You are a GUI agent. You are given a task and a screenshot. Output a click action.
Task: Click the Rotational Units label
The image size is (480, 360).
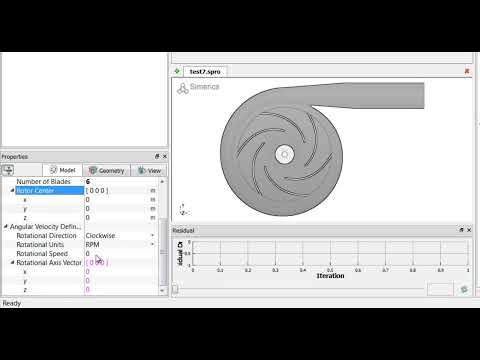pyautogui.click(x=40, y=244)
